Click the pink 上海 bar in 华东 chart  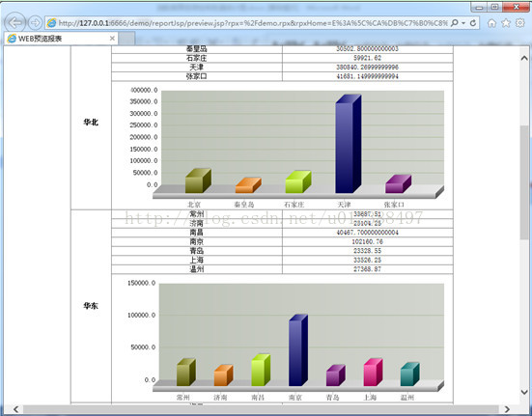[x=373, y=373]
